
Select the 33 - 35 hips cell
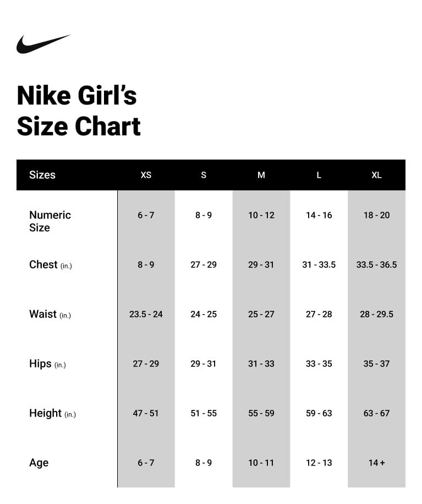319,364
